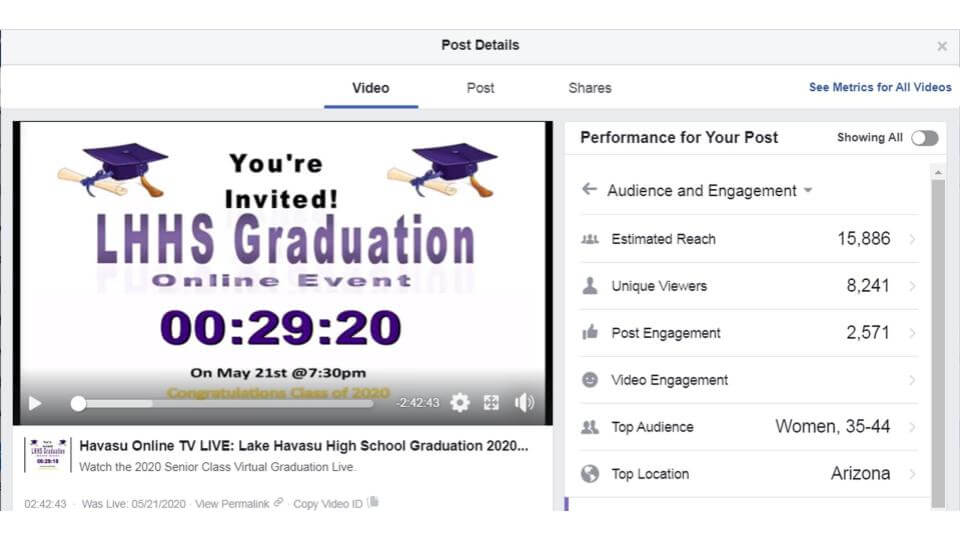This screenshot has width=960, height=540.
Task: Click the video seek bar handle
Action: tap(78, 403)
